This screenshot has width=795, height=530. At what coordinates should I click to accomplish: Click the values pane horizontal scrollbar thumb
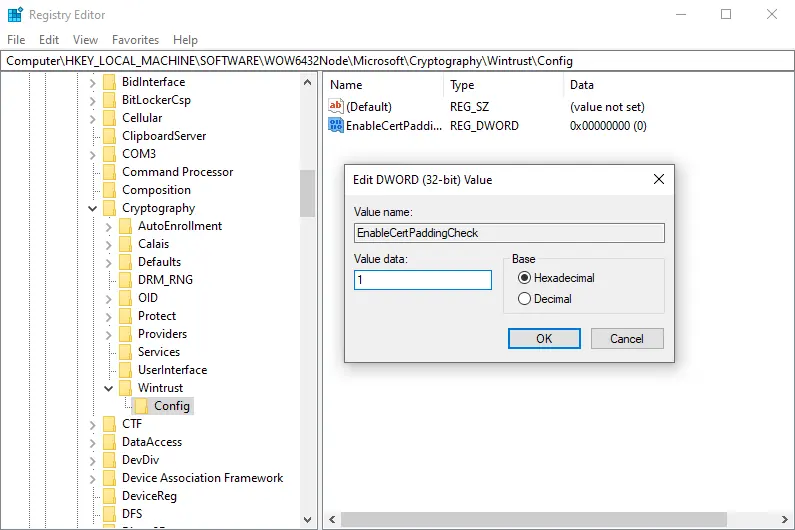click(x=534, y=519)
